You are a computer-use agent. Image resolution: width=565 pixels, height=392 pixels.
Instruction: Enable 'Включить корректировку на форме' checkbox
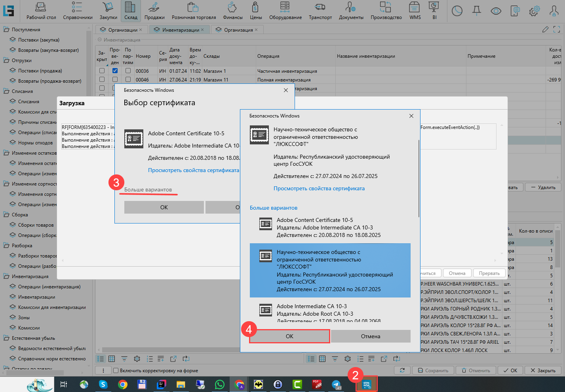(116, 371)
